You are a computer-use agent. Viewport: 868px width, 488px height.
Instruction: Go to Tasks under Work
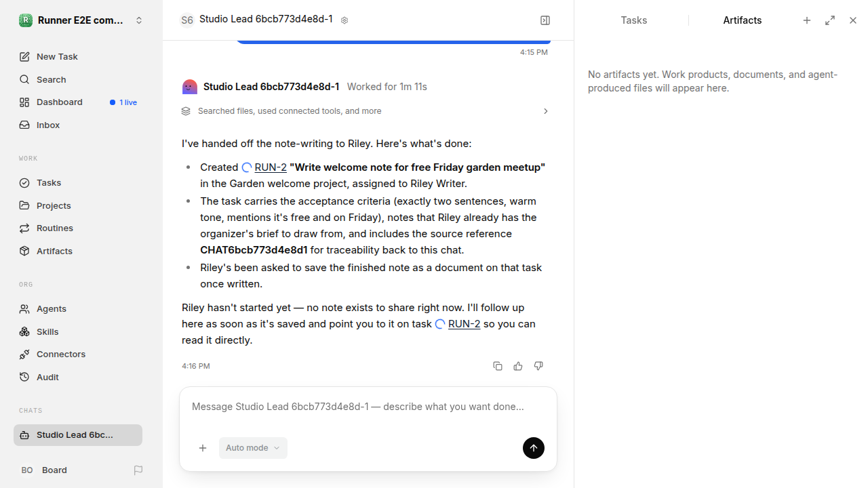pos(78,182)
